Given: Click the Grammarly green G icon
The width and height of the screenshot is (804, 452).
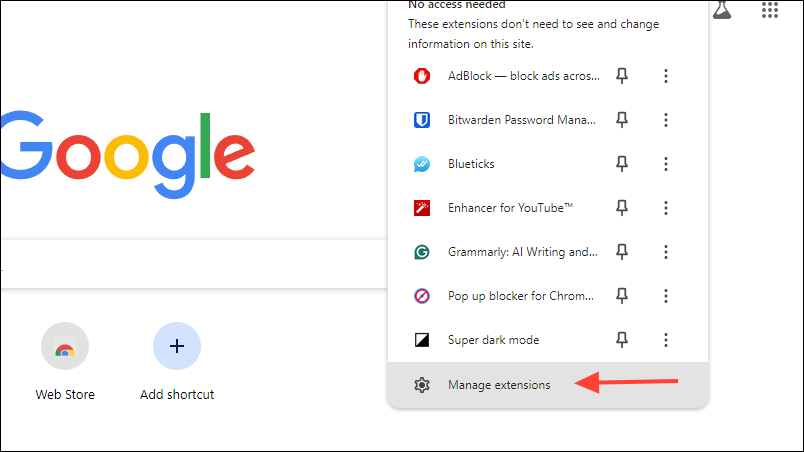Looking at the screenshot, I should click(421, 252).
